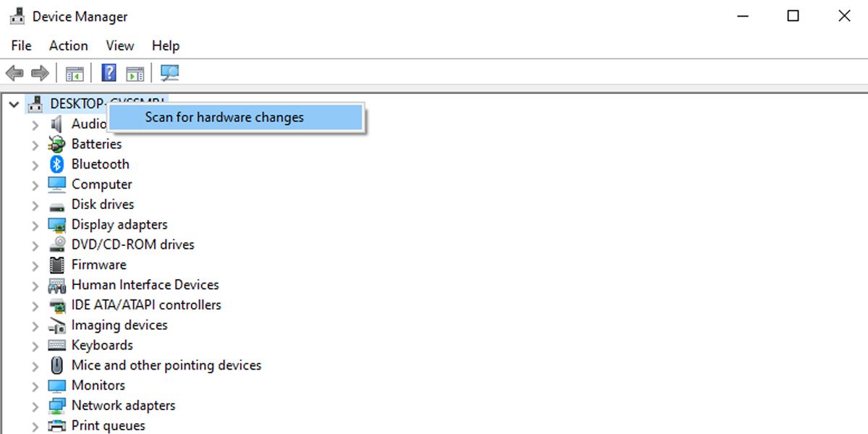
Task: Click the Properties toolbar icon
Action: coord(134,72)
